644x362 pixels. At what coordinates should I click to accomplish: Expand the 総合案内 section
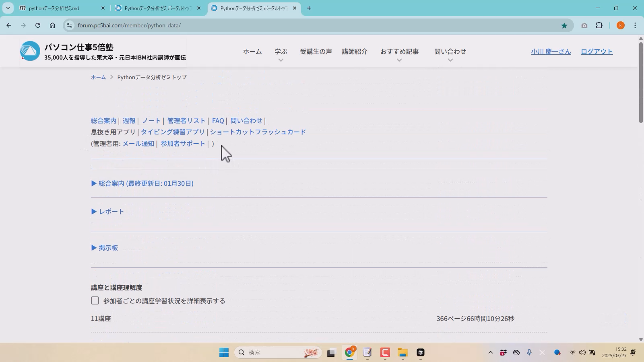coord(142,183)
